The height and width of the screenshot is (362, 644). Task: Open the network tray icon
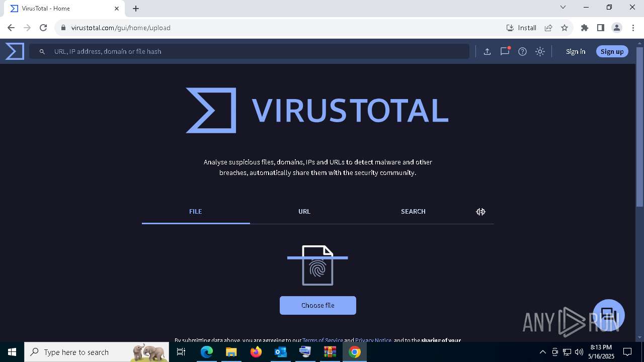567,352
